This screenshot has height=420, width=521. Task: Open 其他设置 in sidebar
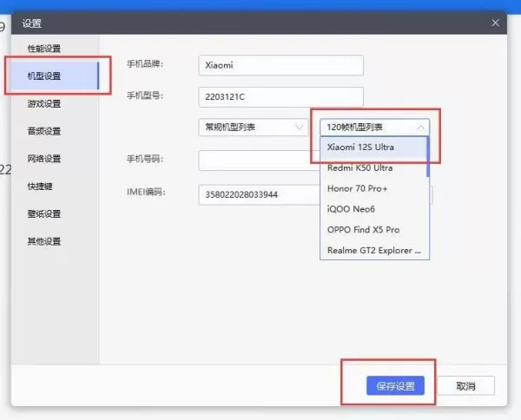44,241
